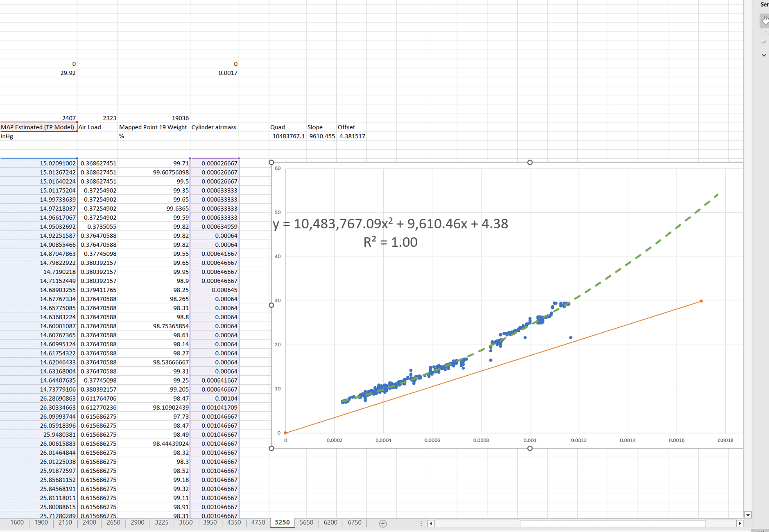Screen dimensions: 769x532
Task: Select the Slope value 9610.455 cell
Action: (321, 136)
